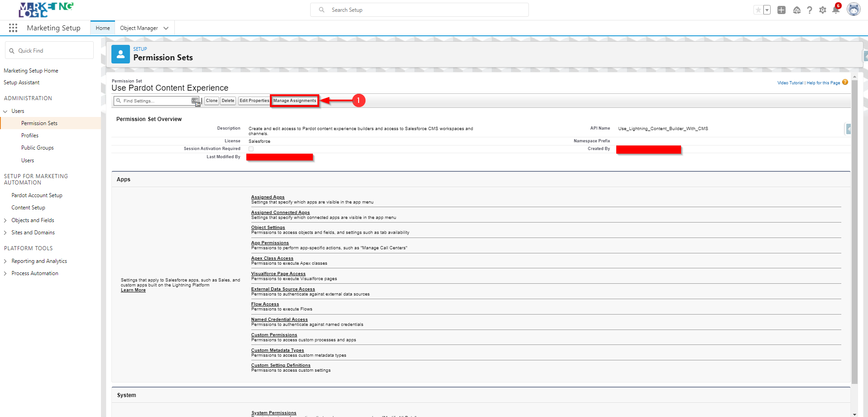Click the Quick Find input field
This screenshot has width=868, height=417.
tap(49, 51)
